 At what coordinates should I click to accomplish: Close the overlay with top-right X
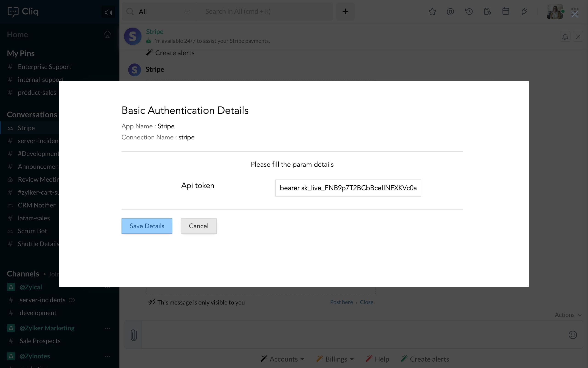(575, 14)
